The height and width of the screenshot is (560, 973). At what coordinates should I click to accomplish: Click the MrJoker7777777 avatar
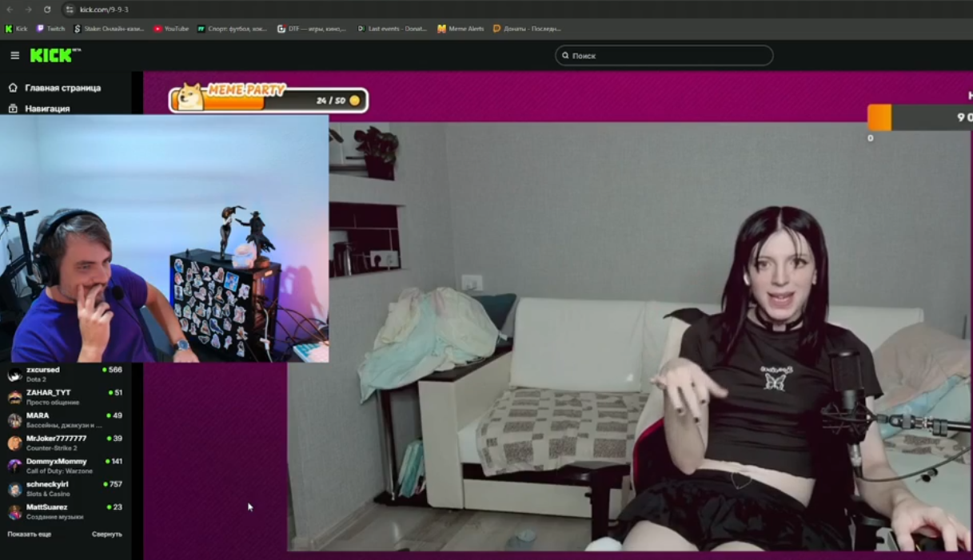(x=14, y=443)
